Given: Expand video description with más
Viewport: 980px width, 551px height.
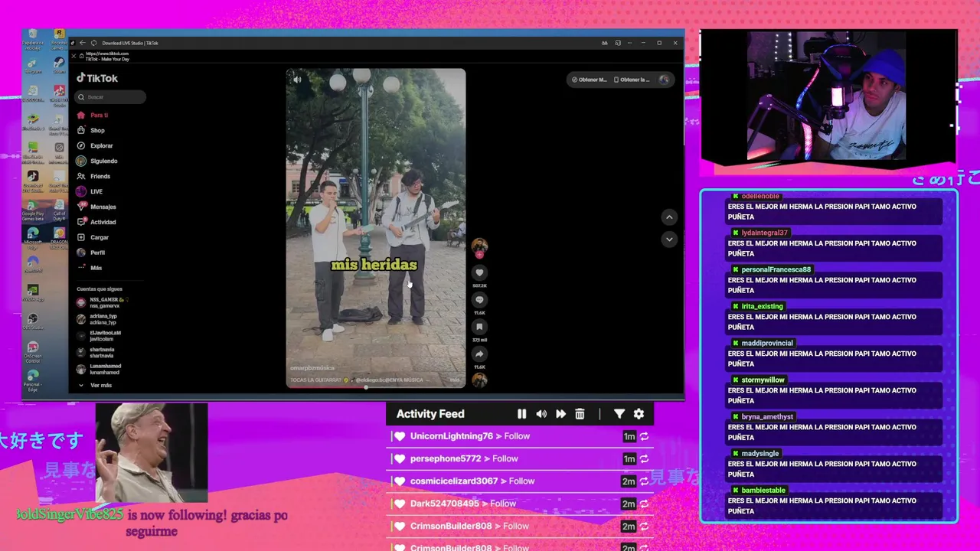Looking at the screenshot, I should tap(455, 380).
